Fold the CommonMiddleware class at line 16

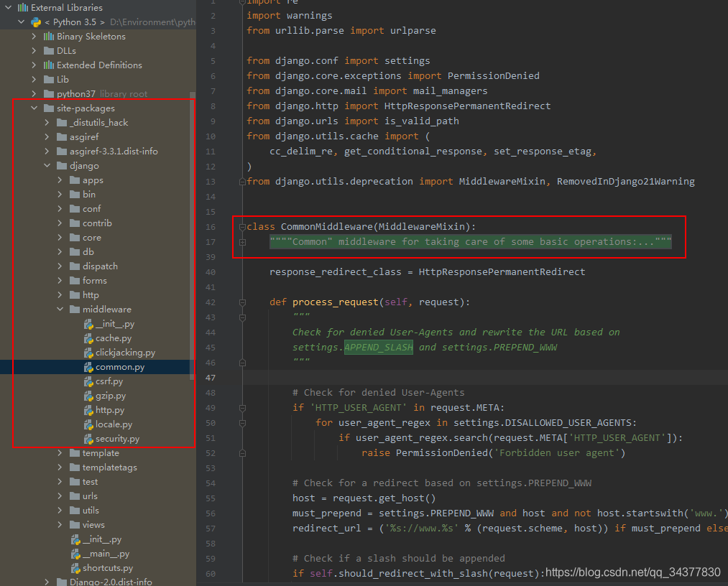(242, 227)
